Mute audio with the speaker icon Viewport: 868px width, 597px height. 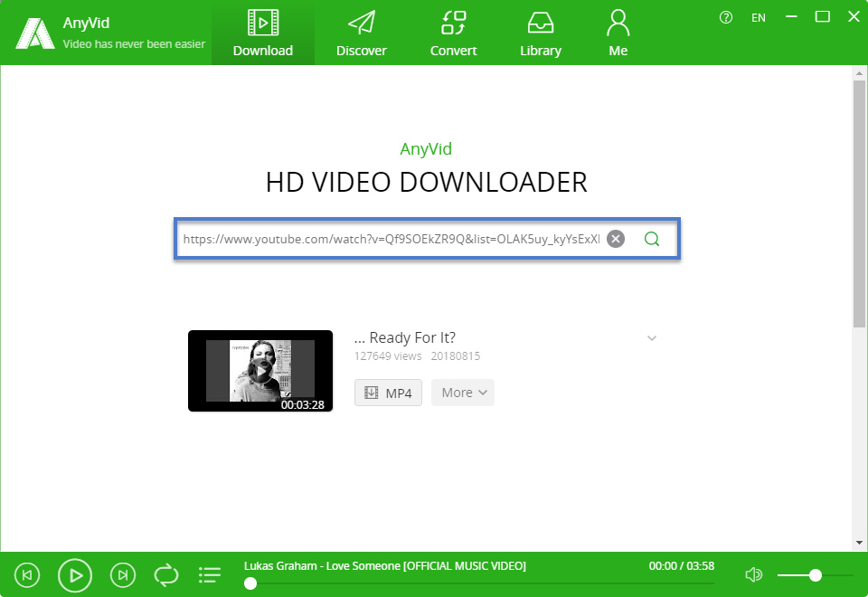753,575
